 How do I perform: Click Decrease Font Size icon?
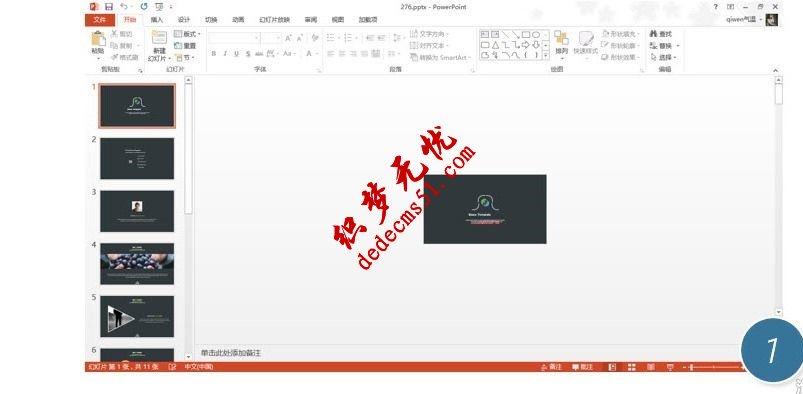[300, 38]
